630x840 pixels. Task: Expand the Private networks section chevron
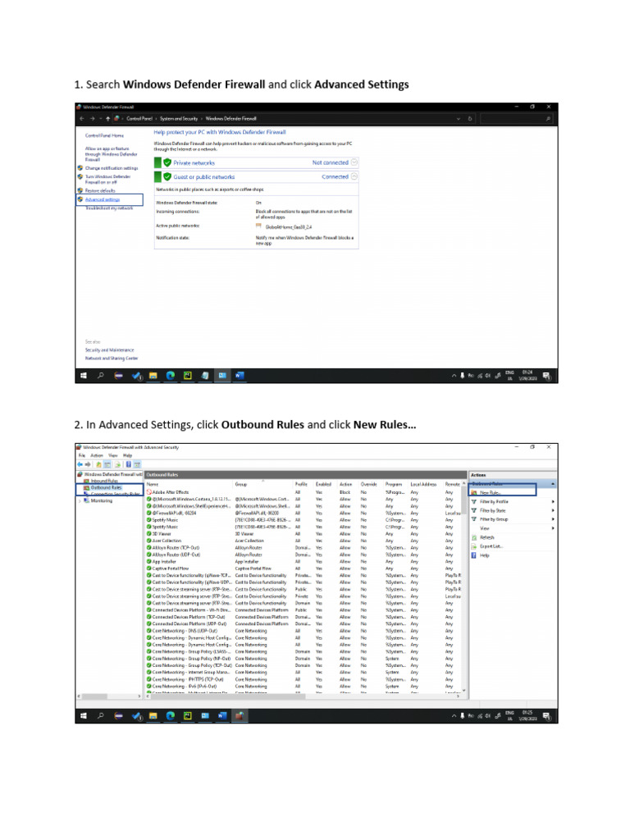354,162
